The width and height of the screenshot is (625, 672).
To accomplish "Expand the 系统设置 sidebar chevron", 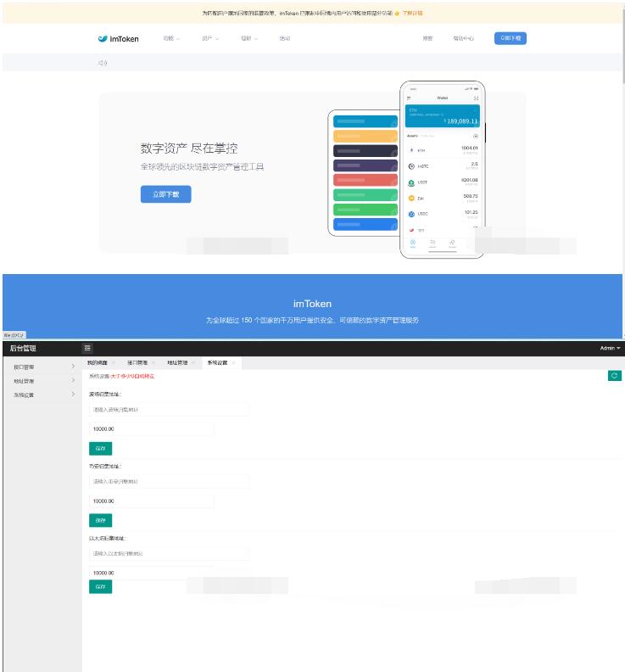I will (73, 394).
